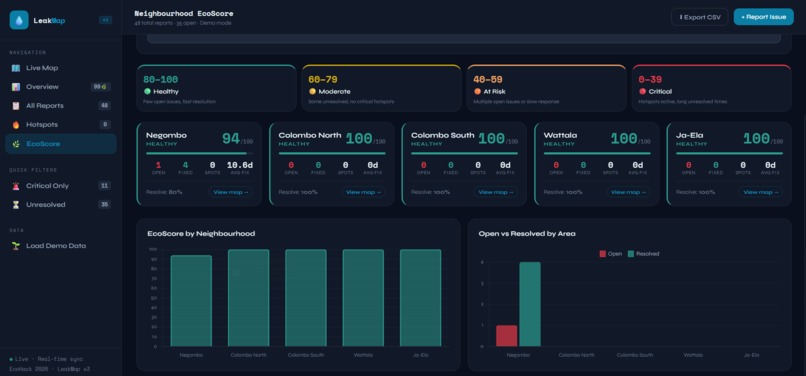Click the 48 badge next to All Reports
This screenshot has width=806, height=376.
click(x=105, y=106)
